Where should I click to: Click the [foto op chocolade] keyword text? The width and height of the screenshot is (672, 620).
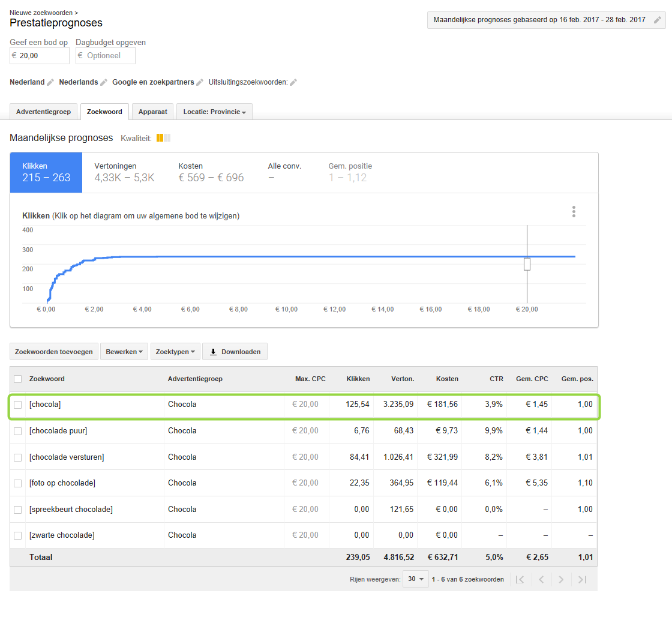62,483
